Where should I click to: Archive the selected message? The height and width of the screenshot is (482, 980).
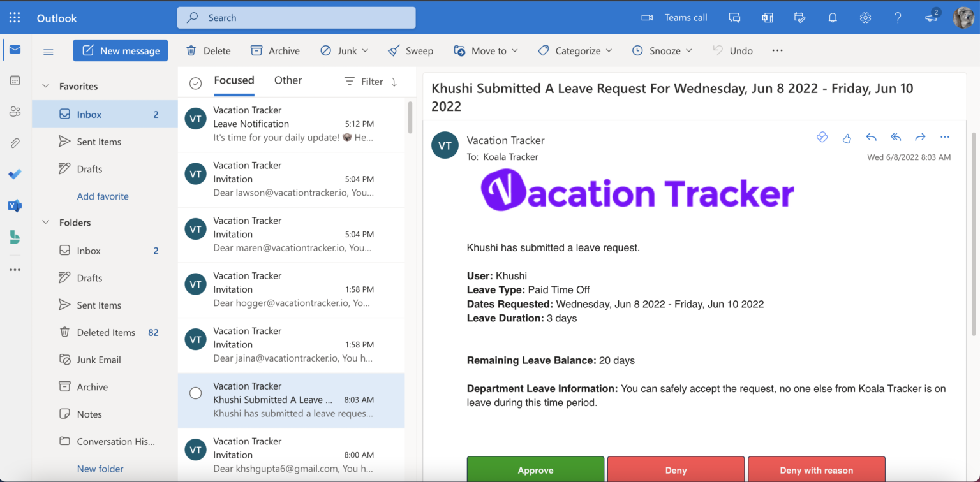[275, 50]
